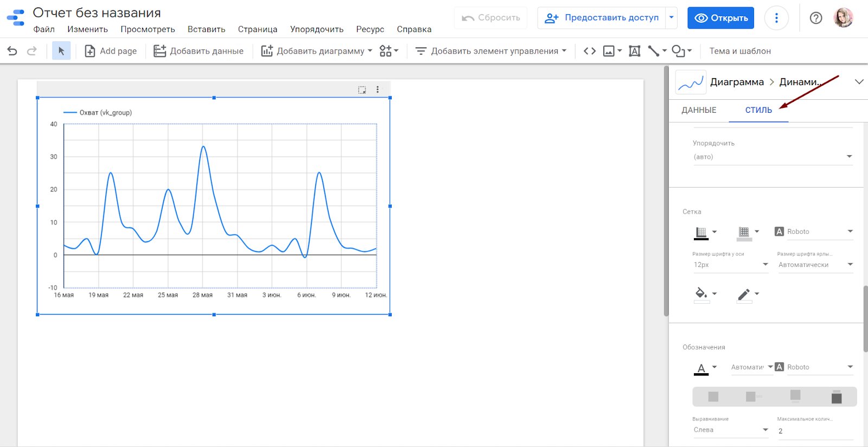Select the text box tool

pos(634,51)
